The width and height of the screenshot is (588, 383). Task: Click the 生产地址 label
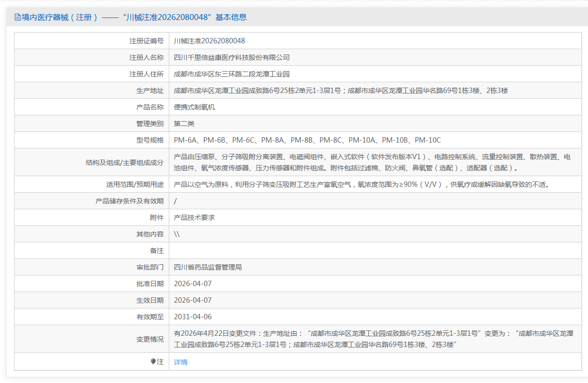tap(150, 91)
